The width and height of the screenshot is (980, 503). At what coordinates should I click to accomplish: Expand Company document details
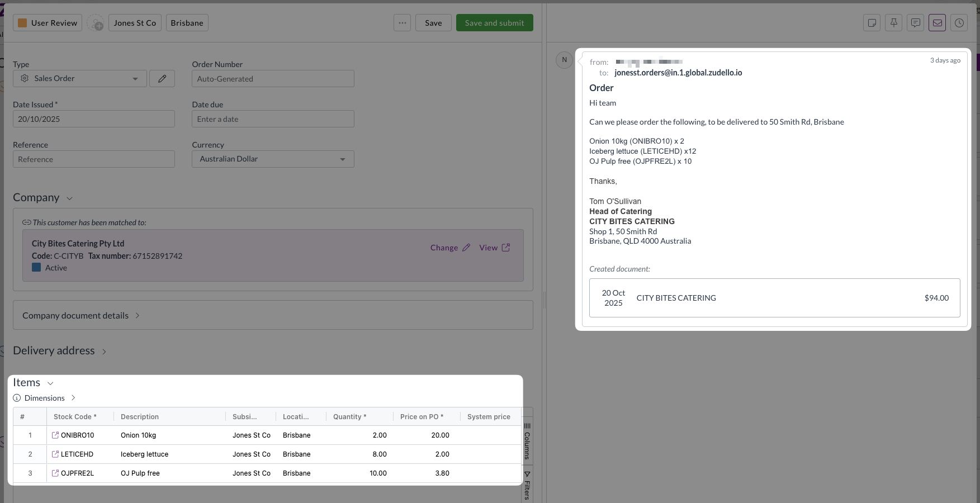137,316
